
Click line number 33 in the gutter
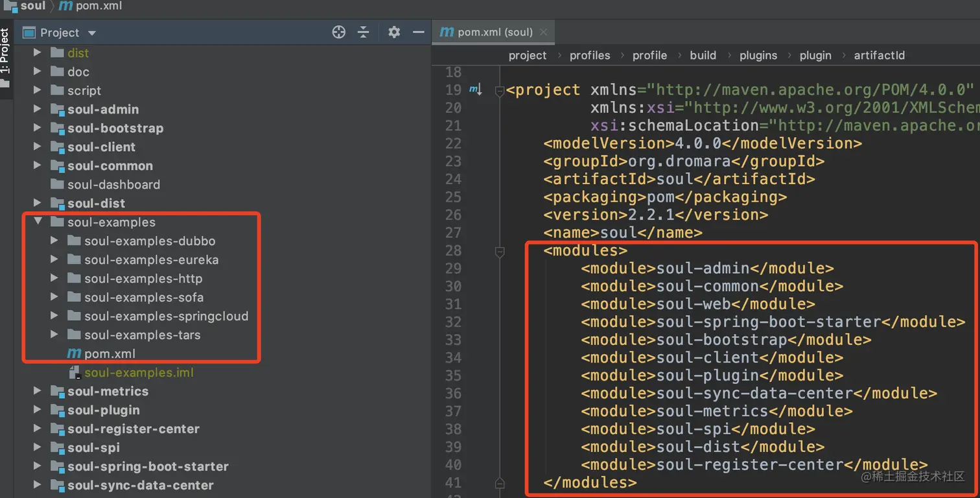pos(453,340)
